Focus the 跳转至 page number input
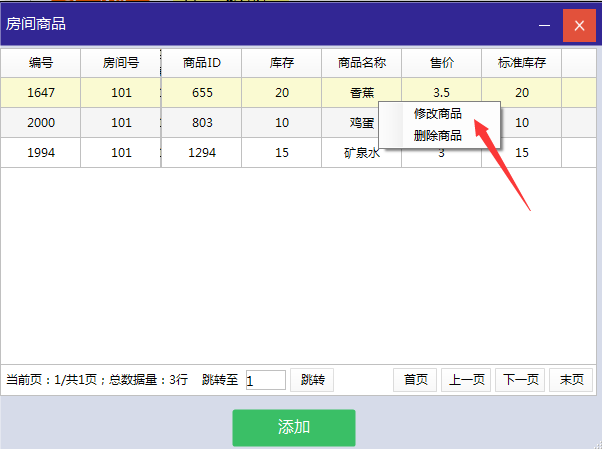Screen dimensions: 602x449 pos(265,380)
